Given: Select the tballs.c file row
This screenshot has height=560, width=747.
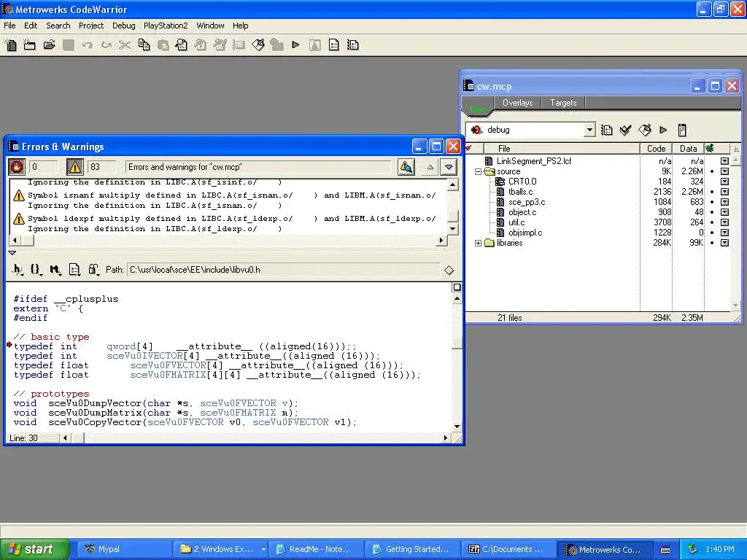Looking at the screenshot, I should (x=520, y=192).
